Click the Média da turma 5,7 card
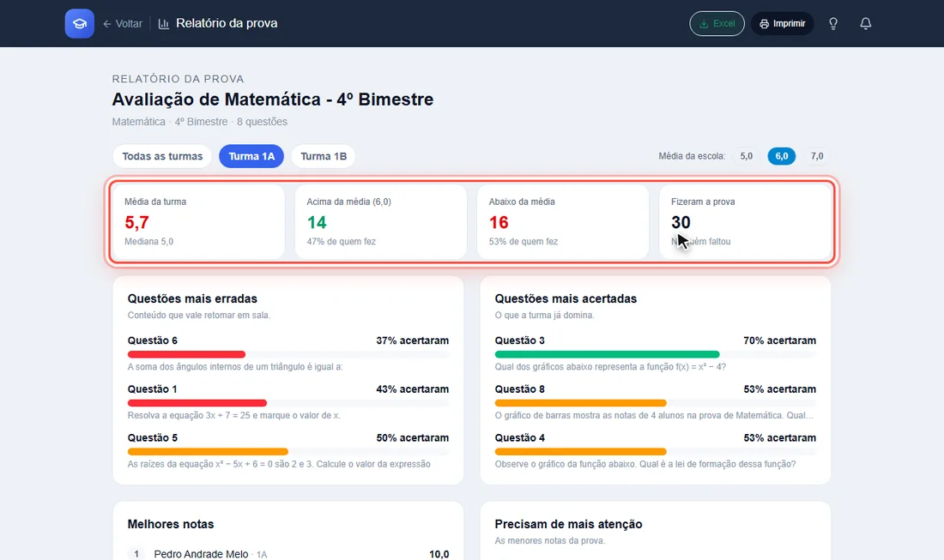The width and height of the screenshot is (944, 560). coord(199,221)
